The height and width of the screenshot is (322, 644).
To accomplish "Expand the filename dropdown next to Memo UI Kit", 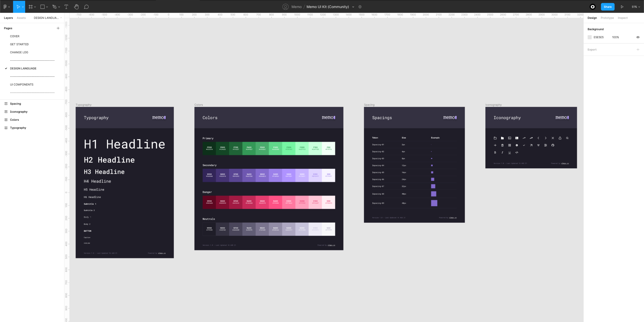I will (353, 7).
